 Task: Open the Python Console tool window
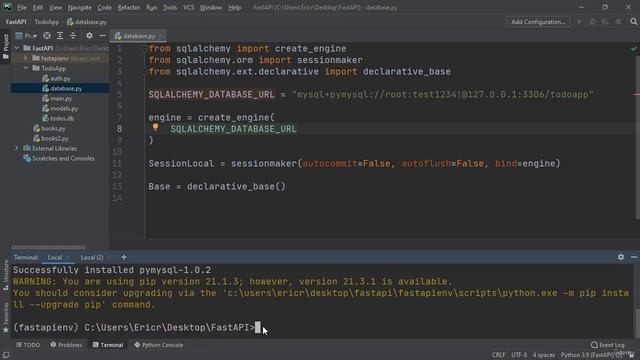(x=158, y=345)
